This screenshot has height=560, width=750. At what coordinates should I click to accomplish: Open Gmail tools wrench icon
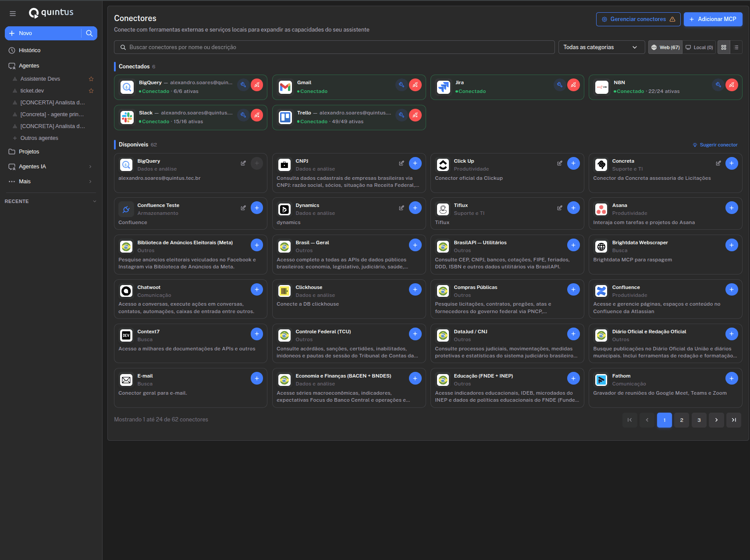(402, 85)
